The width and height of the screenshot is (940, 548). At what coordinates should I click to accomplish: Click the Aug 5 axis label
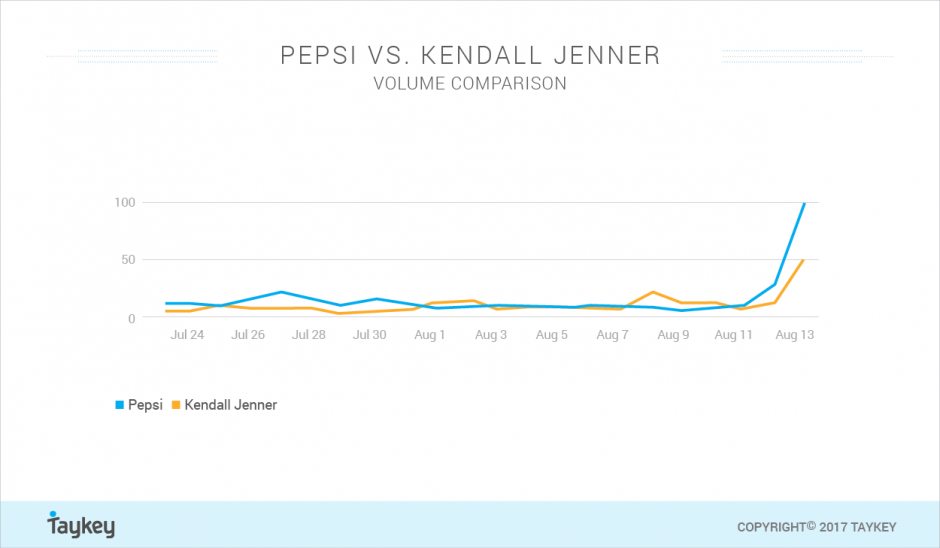click(x=552, y=335)
